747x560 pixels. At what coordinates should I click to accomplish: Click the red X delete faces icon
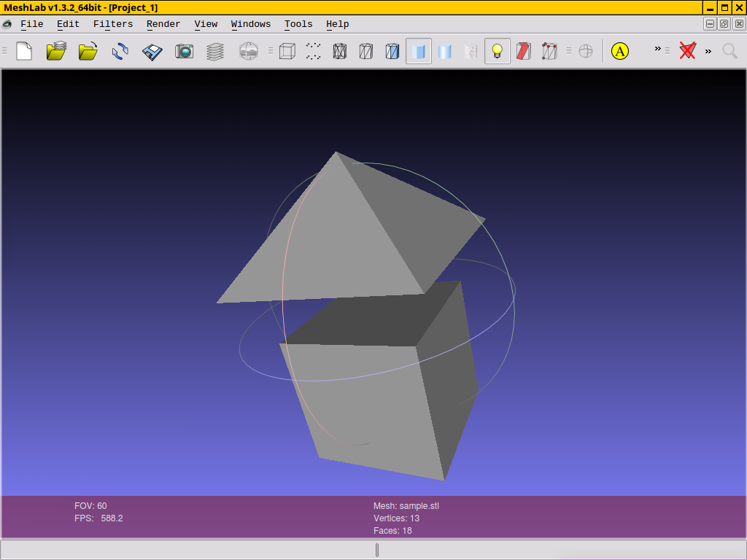[x=687, y=51]
